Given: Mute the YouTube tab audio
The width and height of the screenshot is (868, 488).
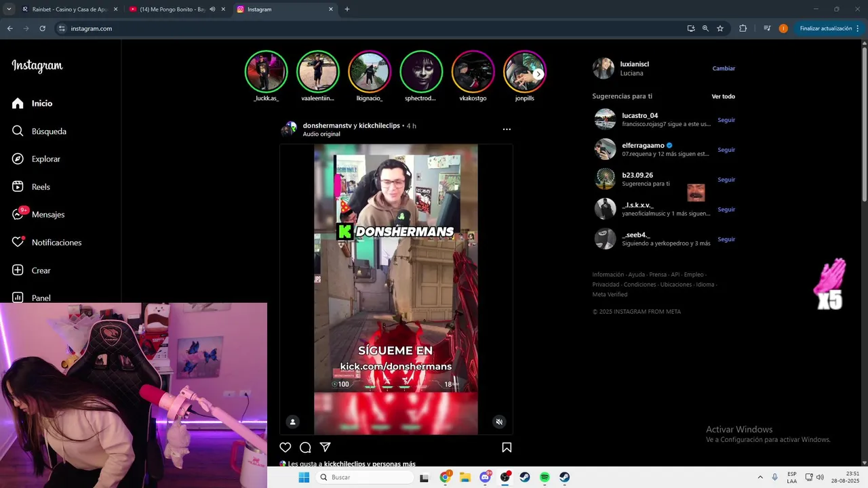Looking at the screenshot, I should pyautogui.click(x=212, y=9).
